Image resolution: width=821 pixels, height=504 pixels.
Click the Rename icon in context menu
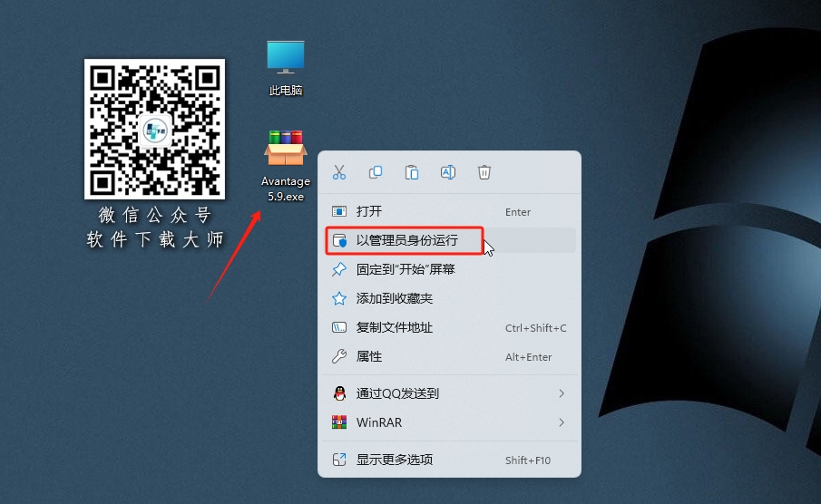[x=447, y=172]
